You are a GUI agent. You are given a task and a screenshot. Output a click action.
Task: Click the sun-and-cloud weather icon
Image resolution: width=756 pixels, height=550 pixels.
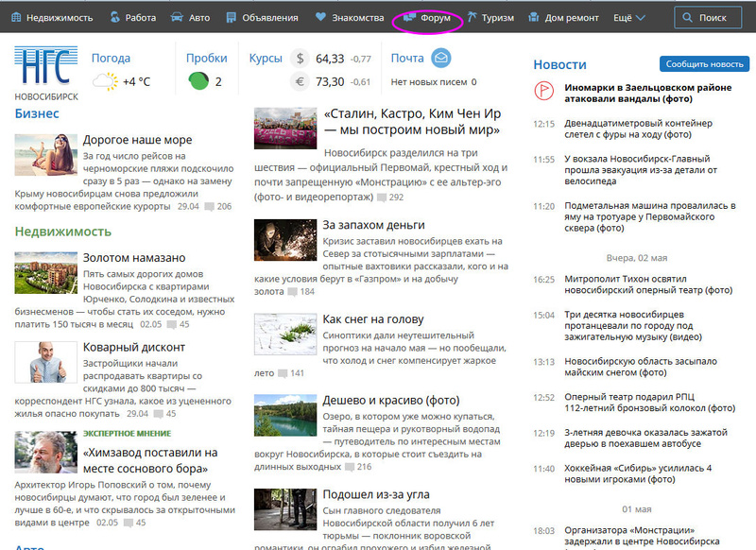point(104,81)
